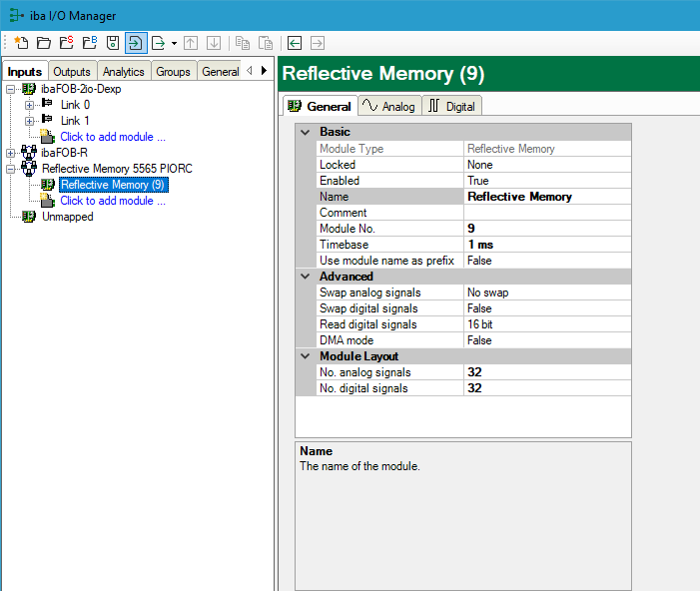This screenshot has width=700, height=591.
Task: Collapse the Advanced property section
Action: pos(306,277)
